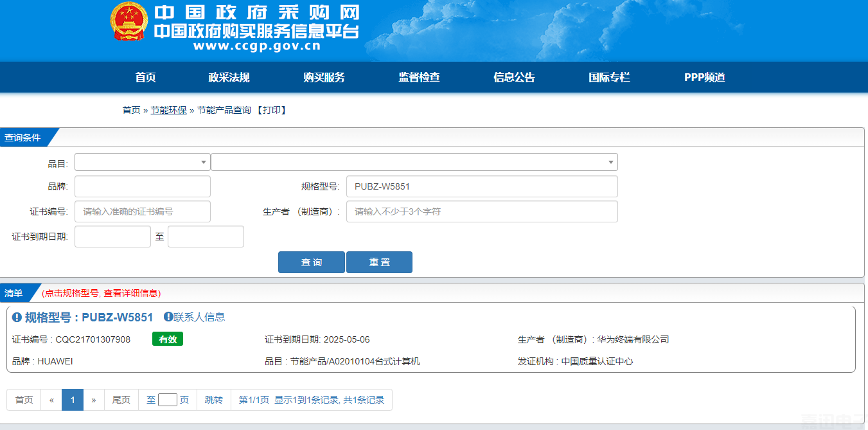Click the certificate expiry end date field

(206, 237)
